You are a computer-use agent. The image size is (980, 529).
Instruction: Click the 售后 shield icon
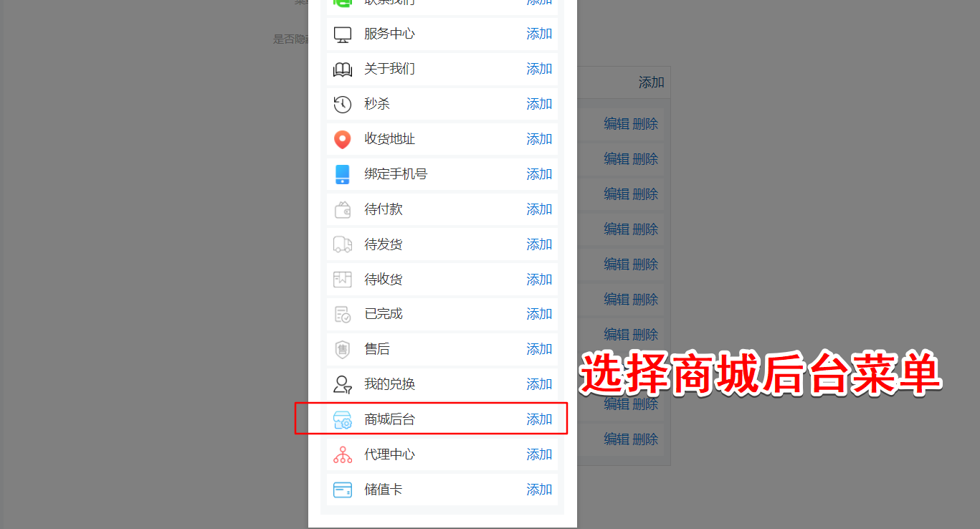point(343,349)
